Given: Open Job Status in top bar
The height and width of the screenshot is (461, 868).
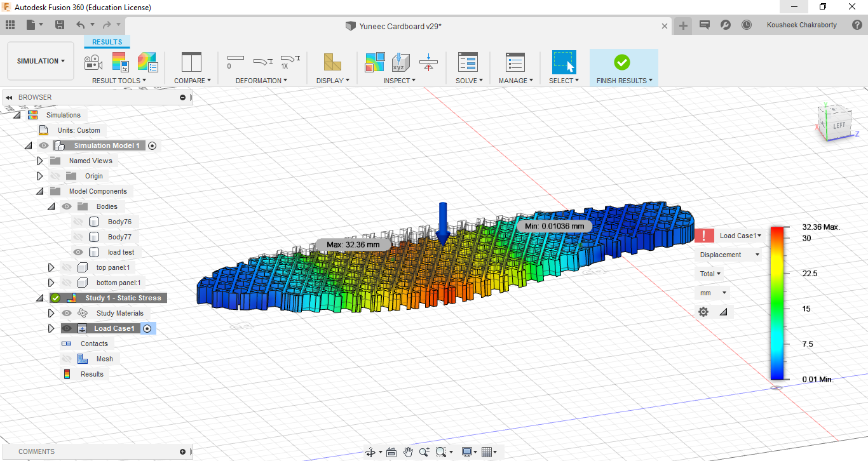Looking at the screenshot, I should click(x=747, y=25).
